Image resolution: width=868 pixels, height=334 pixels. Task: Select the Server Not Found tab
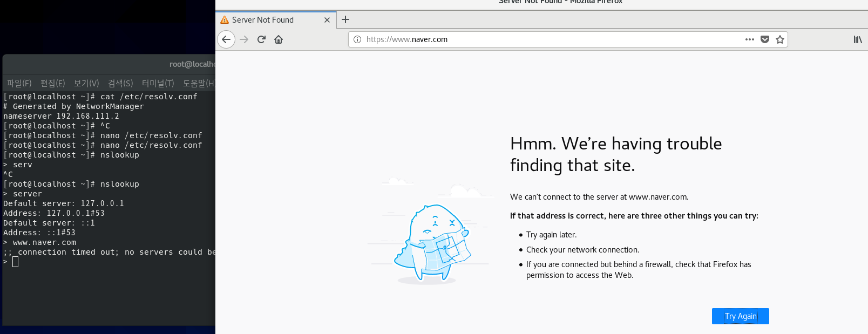pos(276,20)
